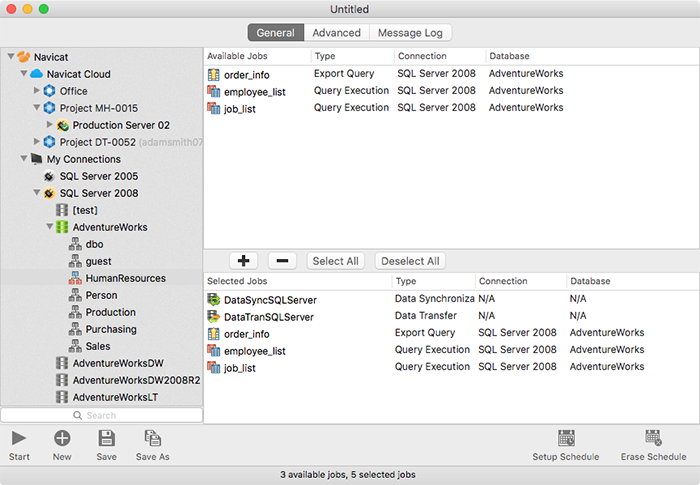
Task: Click the Available Jobs column header
Action: point(257,56)
